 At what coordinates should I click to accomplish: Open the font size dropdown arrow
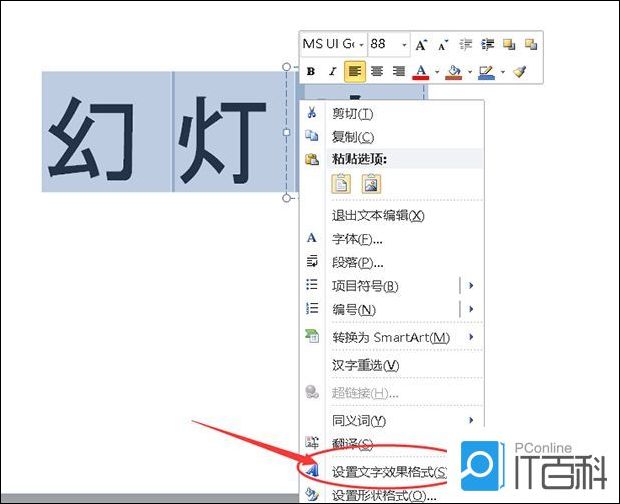tap(404, 45)
